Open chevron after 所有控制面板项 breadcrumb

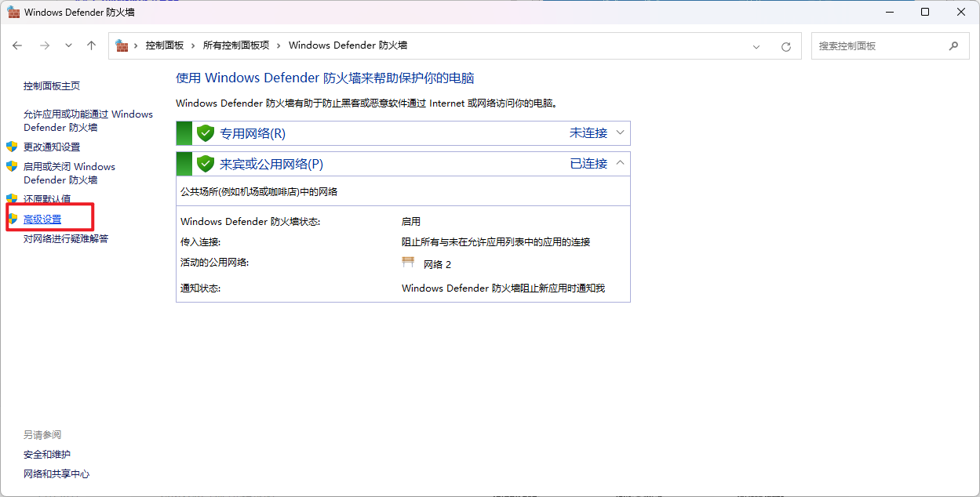coord(279,45)
